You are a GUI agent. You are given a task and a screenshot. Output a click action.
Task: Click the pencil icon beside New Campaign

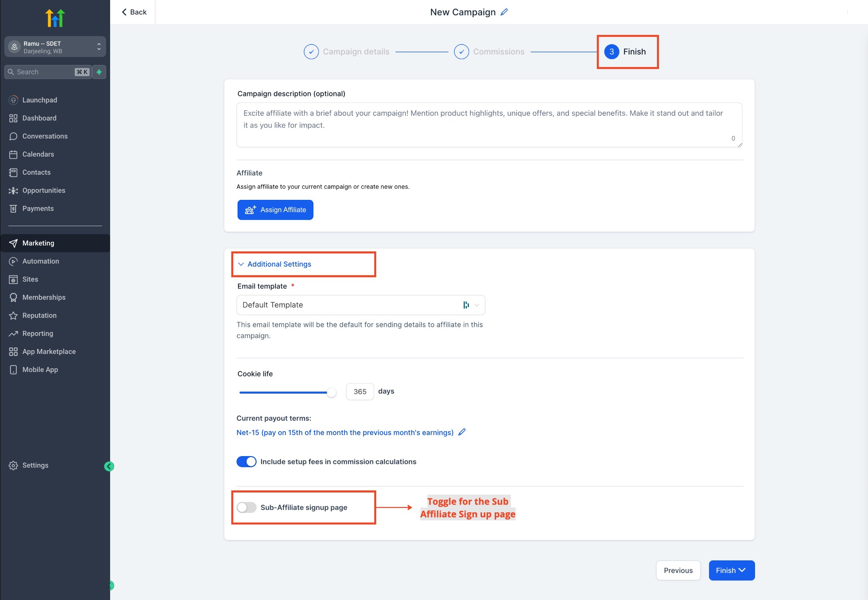pos(504,12)
